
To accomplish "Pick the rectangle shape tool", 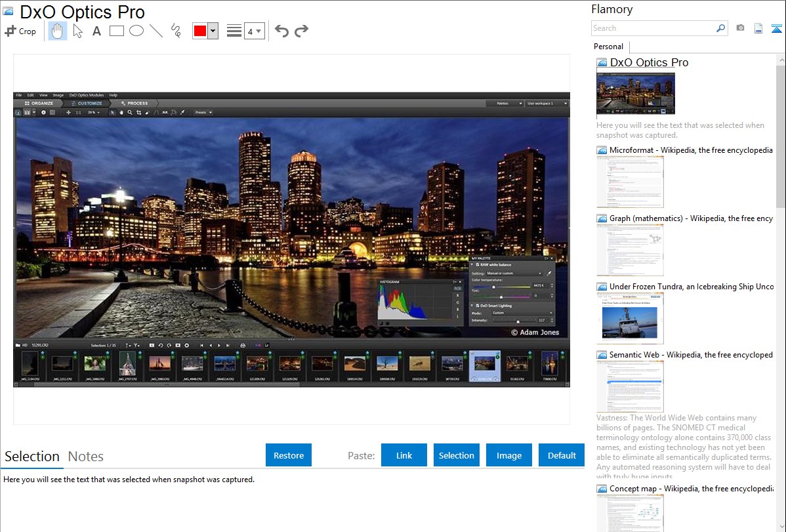I will click(x=117, y=31).
